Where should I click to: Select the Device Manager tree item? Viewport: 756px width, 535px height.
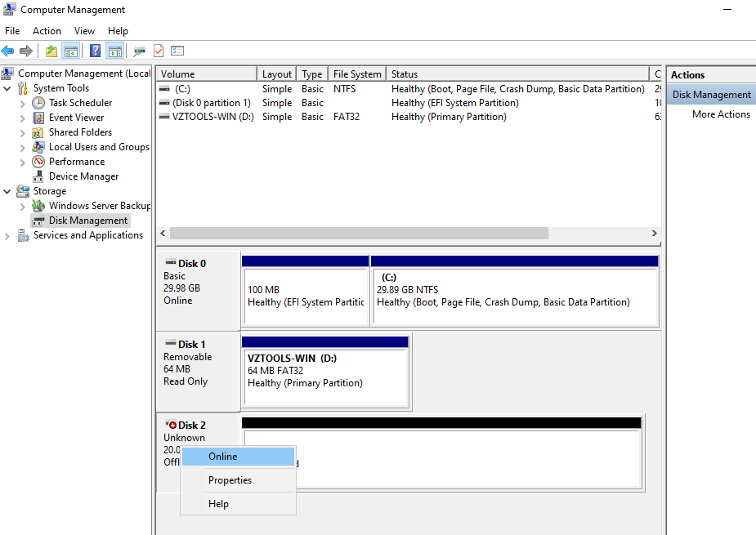[x=83, y=176]
